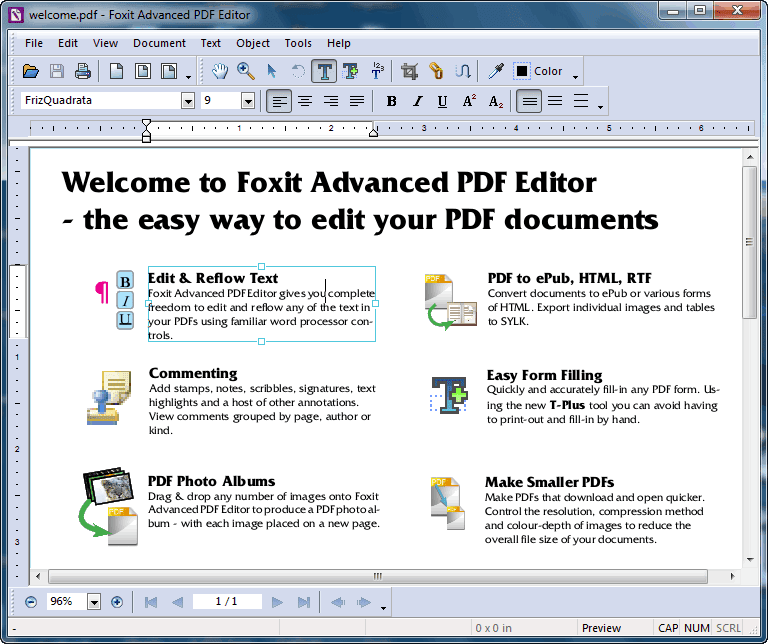This screenshot has height=644, width=768.
Task: Open a file with the folder icon
Action: point(31,72)
